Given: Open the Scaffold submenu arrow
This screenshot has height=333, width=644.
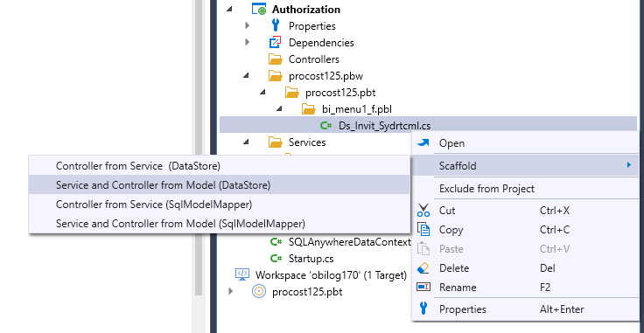Looking at the screenshot, I should click(x=628, y=165).
